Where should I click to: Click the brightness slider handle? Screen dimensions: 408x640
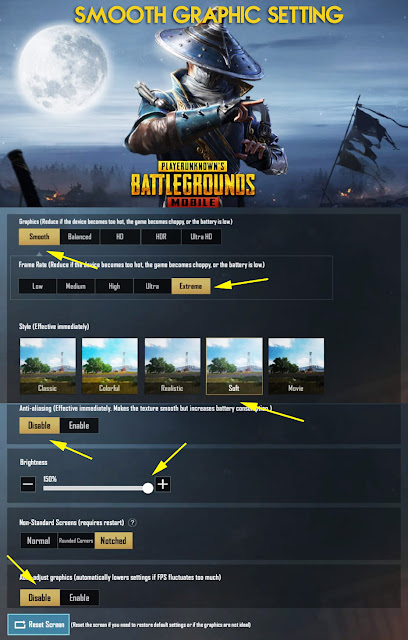click(x=148, y=488)
